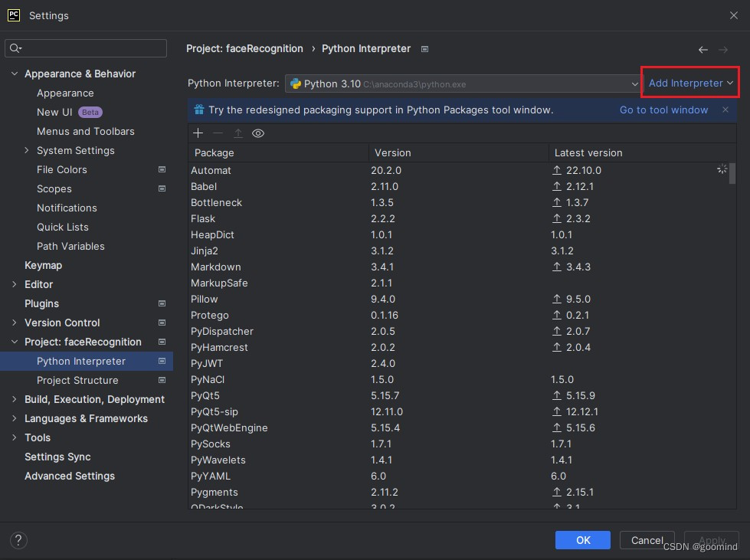Click the back navigation arrow
Image resolution: width=750 pixels, height=560 pixels.
coord(703,49)
